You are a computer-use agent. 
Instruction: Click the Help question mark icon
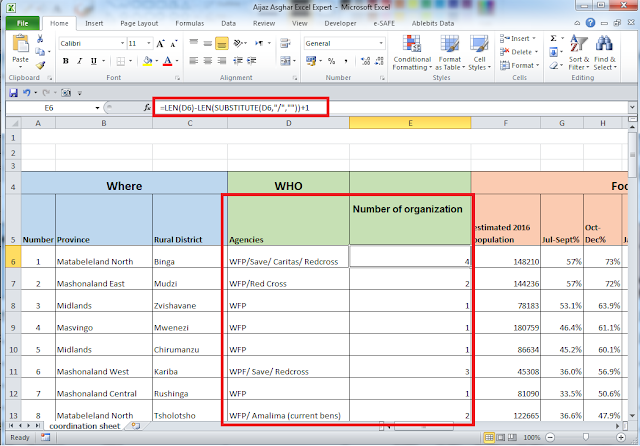point(590,23)
